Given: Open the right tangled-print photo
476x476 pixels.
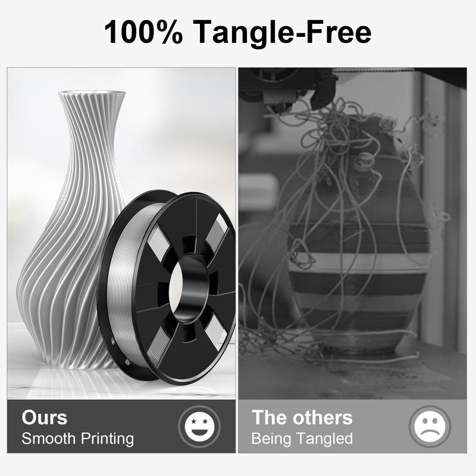Looking at the screenshot, I should (352, 233).
